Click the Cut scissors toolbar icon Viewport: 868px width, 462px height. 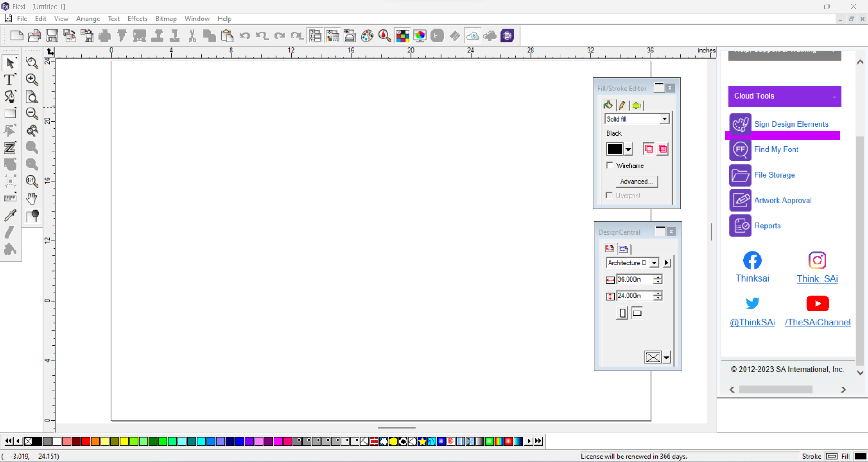pos(192,36)
